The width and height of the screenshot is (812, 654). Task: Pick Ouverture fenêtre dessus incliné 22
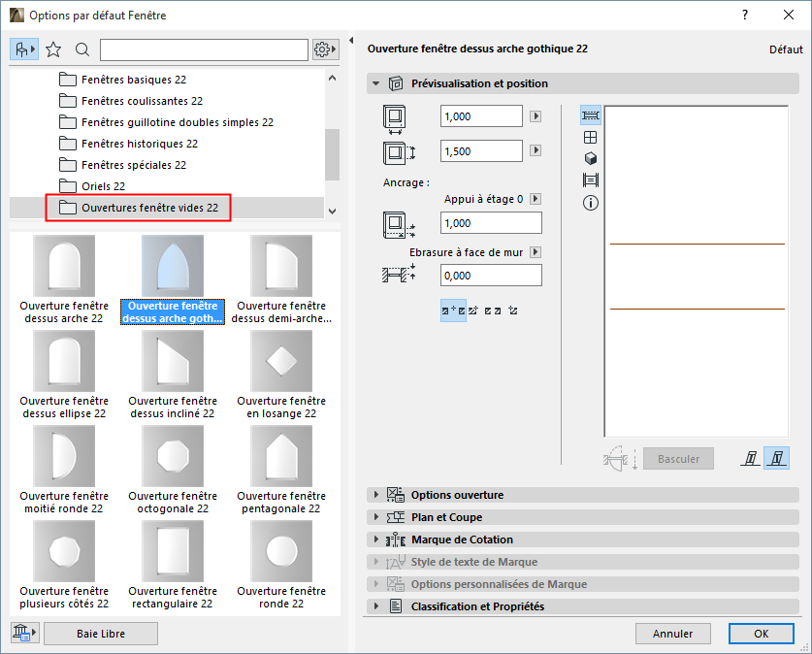173,376
